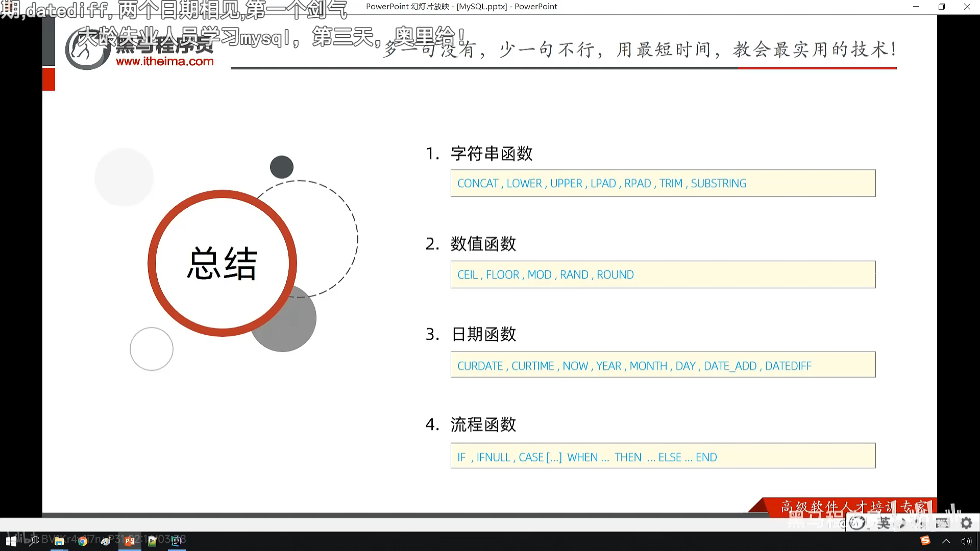Open Windows Search with the magnifier icon
Viewport: 980px width, 551px height.
(x=34, y=540)
